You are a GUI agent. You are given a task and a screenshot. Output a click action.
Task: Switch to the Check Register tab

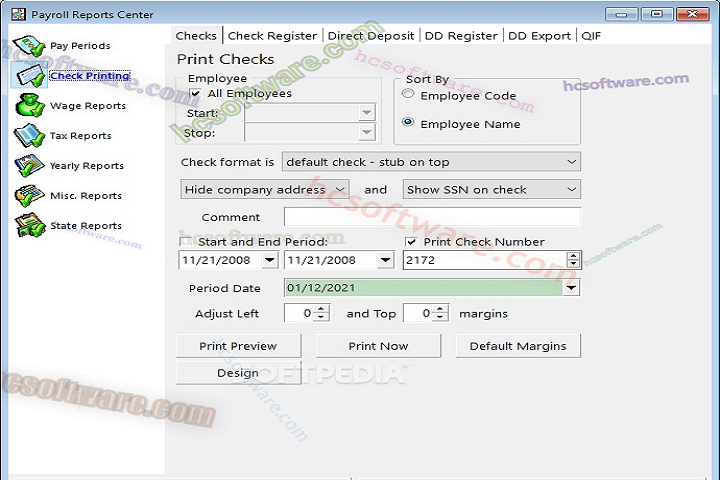click(x=272, y=36)
